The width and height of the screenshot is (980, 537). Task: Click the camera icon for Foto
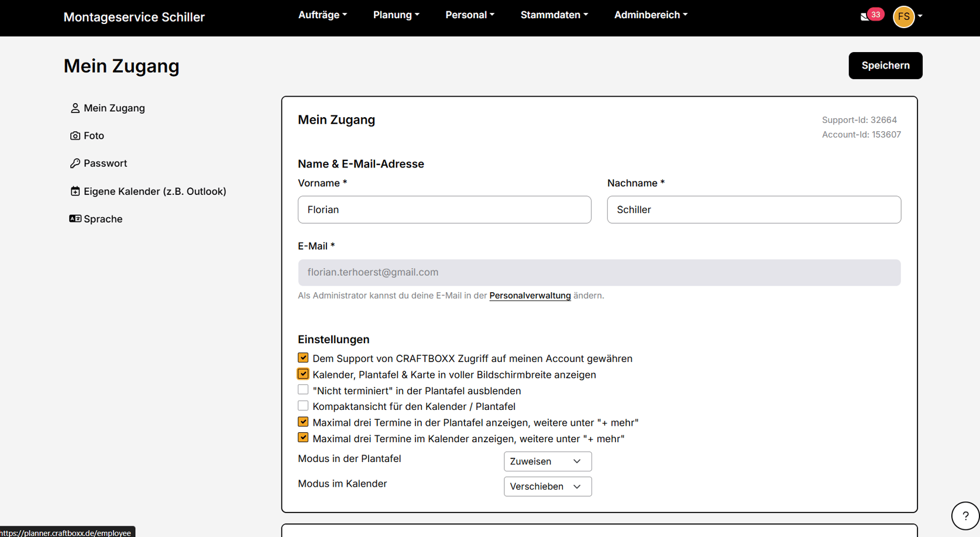pyautogui.click(x=75, y=136)
